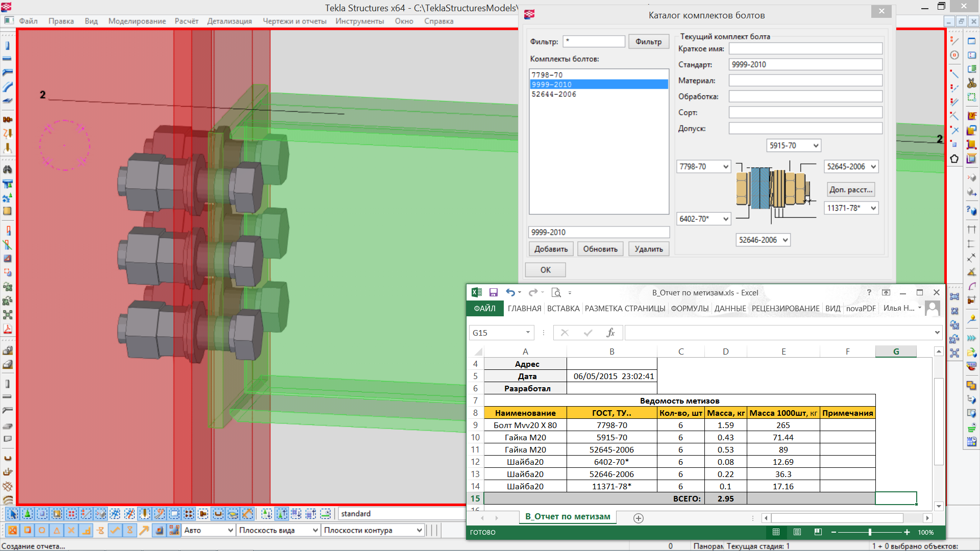The image size is (980, 551).
Task: Open the Моделирование menu
Action: (137, 21)
